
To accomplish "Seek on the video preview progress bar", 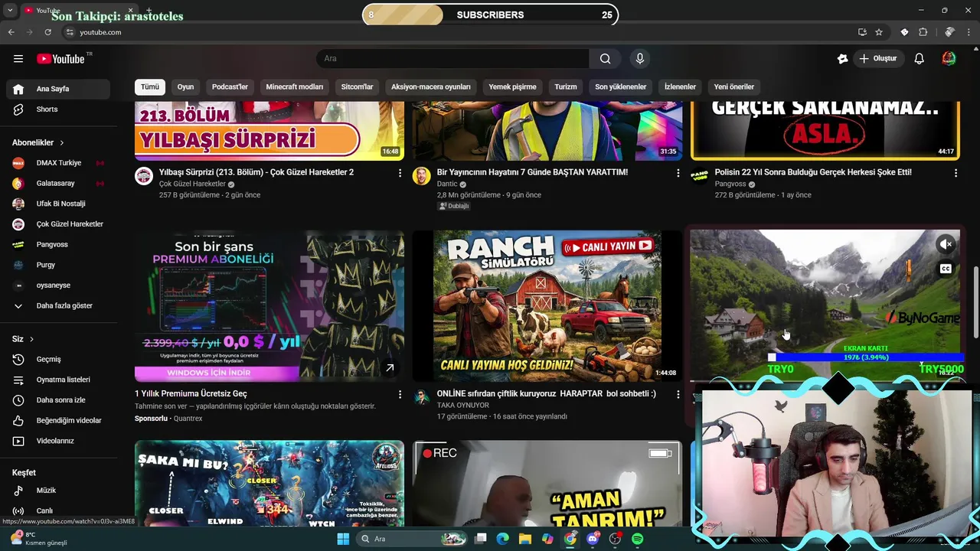I will (x=824, y=380).
